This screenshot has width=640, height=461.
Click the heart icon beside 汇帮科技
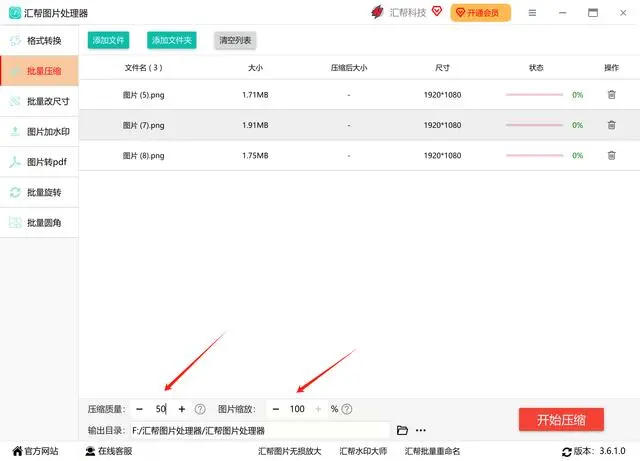(437, 11)
